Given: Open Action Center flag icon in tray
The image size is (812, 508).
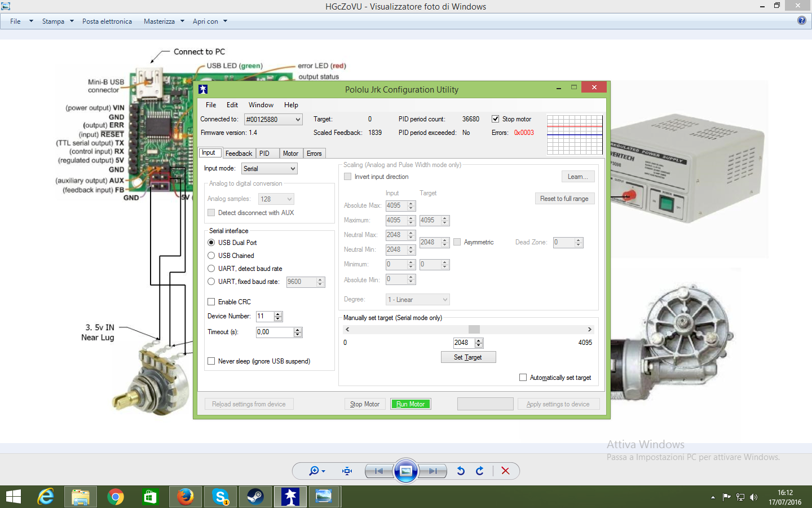Looking at the screenshot, I should [x=726, y=497].
